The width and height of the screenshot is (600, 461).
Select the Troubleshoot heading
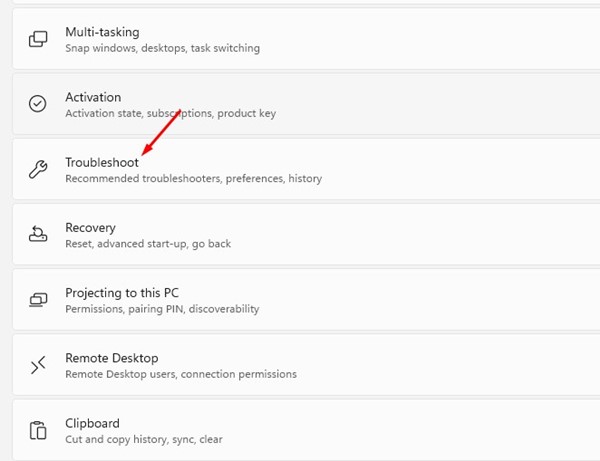pyautogui.click(x=102, y=162)
